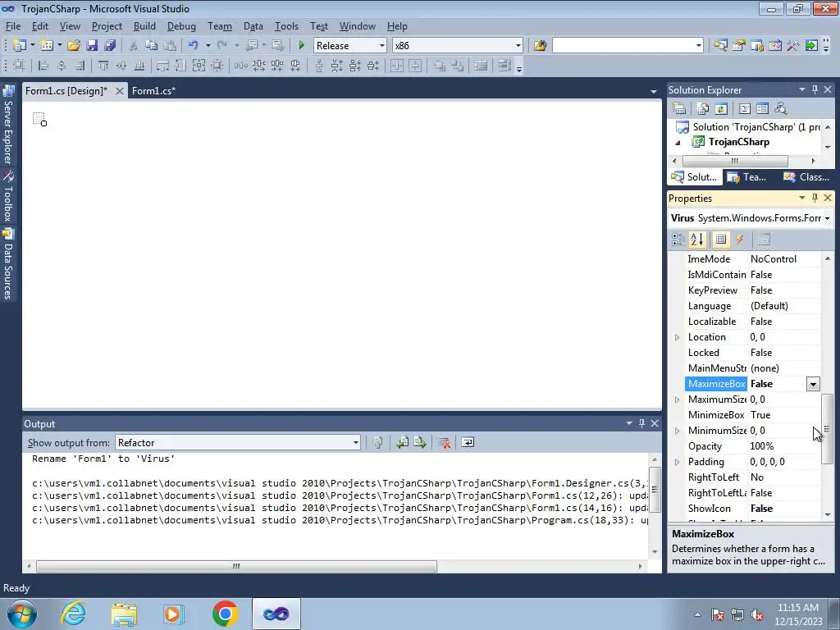Open Team Explorer from the main toolbar
840x630 pixels.
pyautogui.click(x=757, y=46)
